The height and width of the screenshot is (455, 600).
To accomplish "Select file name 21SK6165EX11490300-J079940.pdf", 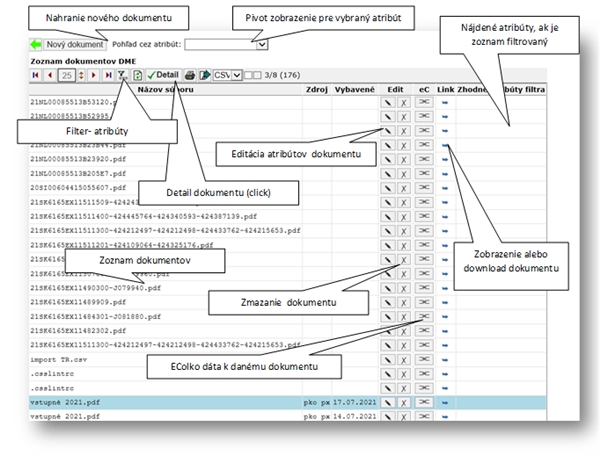I will click(x=96, y=288).
